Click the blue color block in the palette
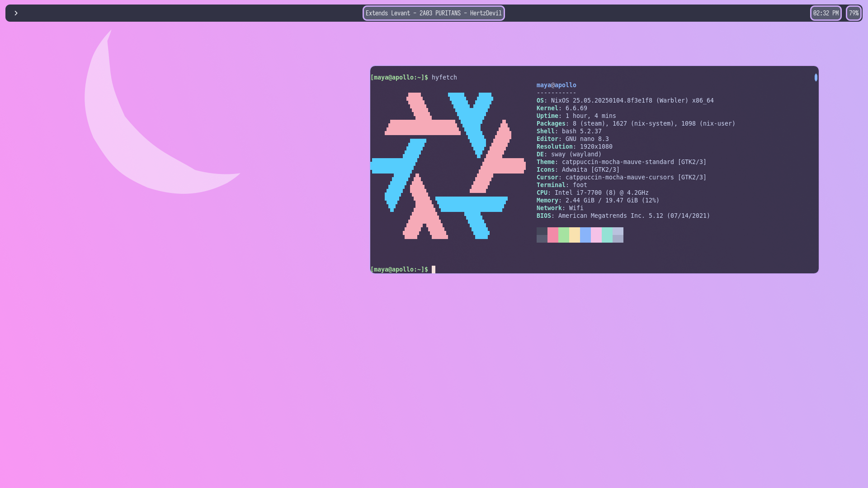868x488 pixels. point(585,235)
